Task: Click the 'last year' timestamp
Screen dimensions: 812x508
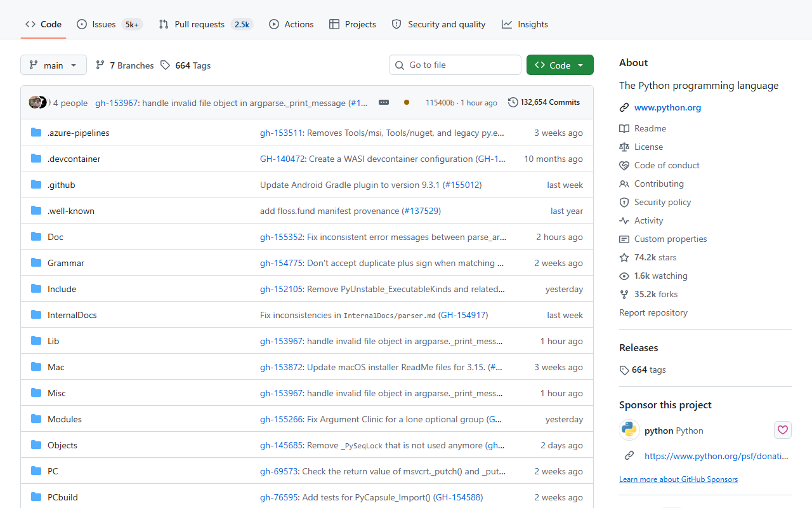Action: [566, 211]
